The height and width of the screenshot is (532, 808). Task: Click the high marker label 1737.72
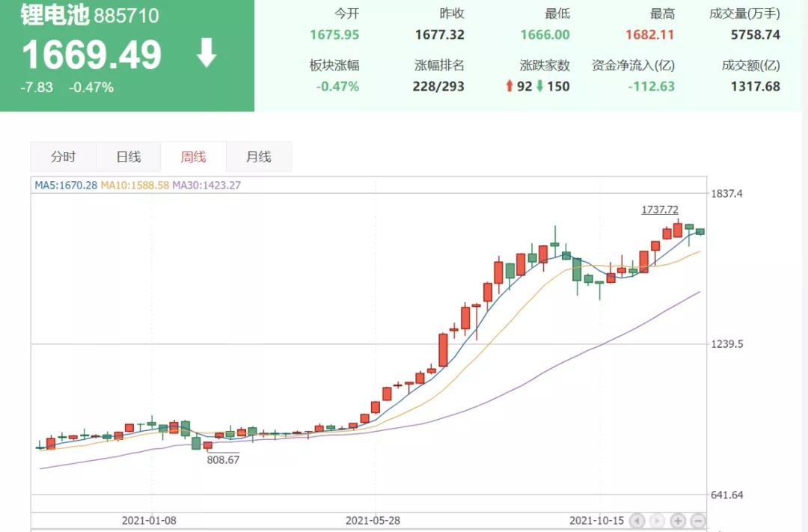660,210
